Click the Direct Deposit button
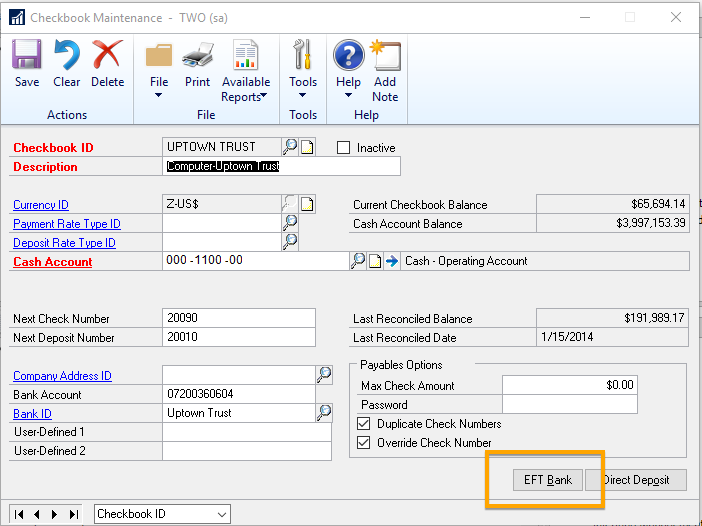702x526 pixels. (x=636, y=480)
